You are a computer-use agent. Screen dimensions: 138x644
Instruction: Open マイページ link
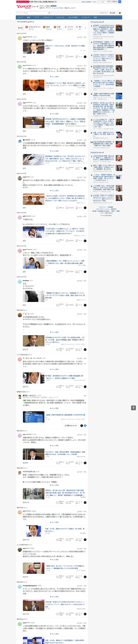click(103, 13)
